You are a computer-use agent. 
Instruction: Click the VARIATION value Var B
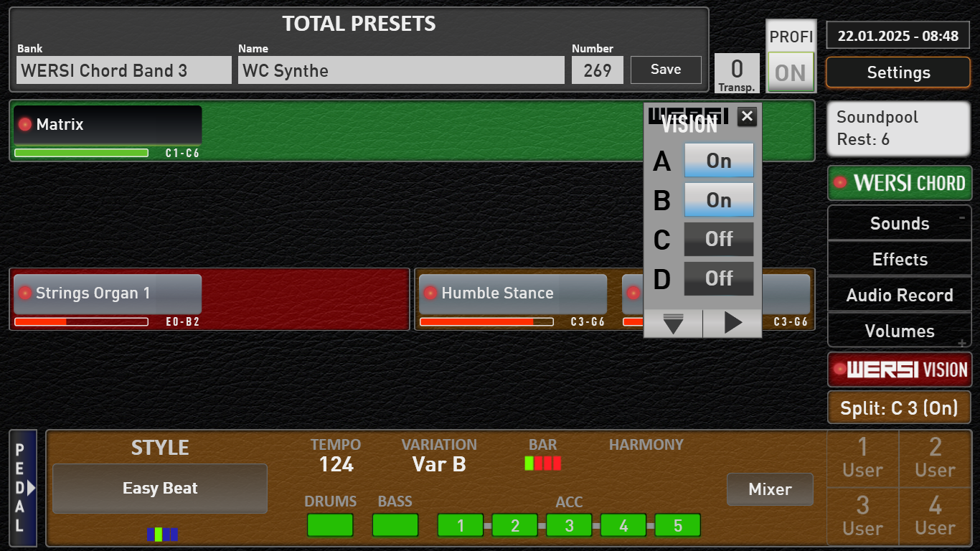pos(439,465)
